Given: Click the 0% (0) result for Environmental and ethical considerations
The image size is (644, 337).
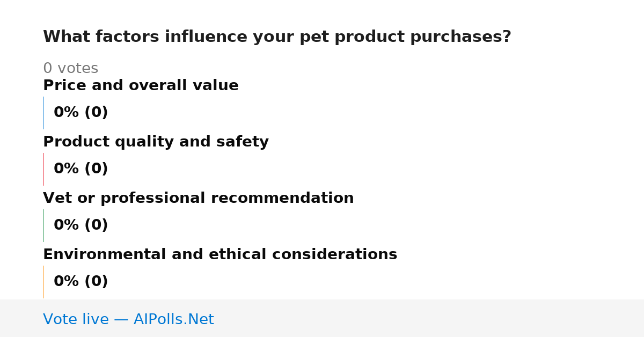Looking at the screenshot, I should coord(80,282).
